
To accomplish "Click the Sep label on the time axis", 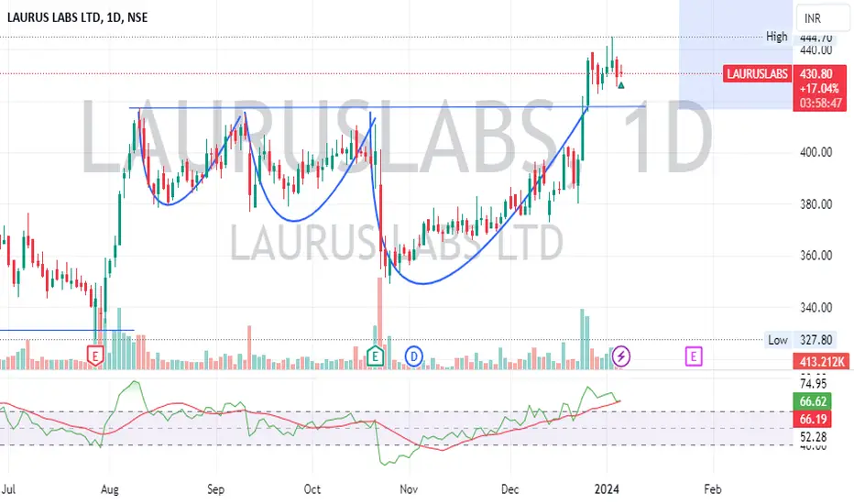I will (x=215, y=489).
